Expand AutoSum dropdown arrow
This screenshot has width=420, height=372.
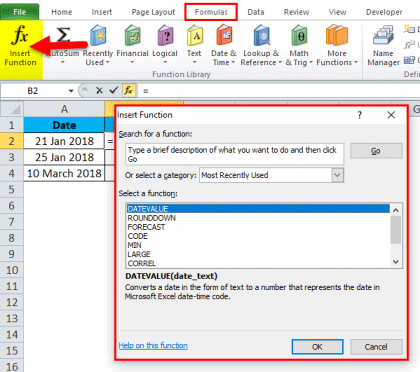coord(63,62)
